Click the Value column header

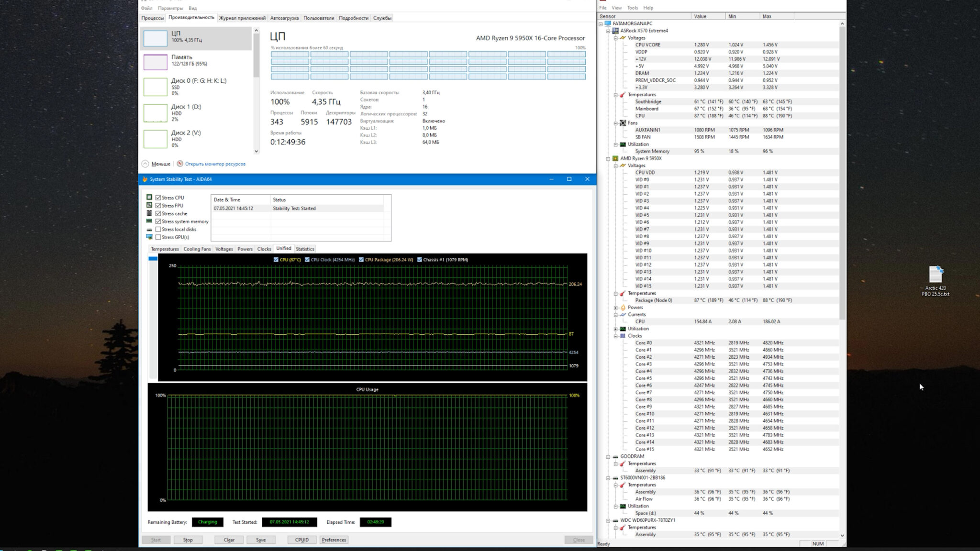[x=708, y=16]
